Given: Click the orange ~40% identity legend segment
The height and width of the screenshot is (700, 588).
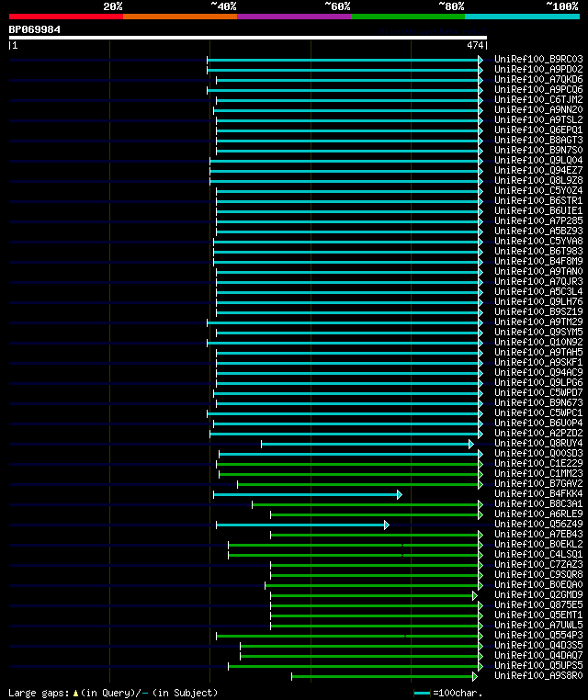Looking at the screenshot, I should pyautogui.click(x=180, y=17).
